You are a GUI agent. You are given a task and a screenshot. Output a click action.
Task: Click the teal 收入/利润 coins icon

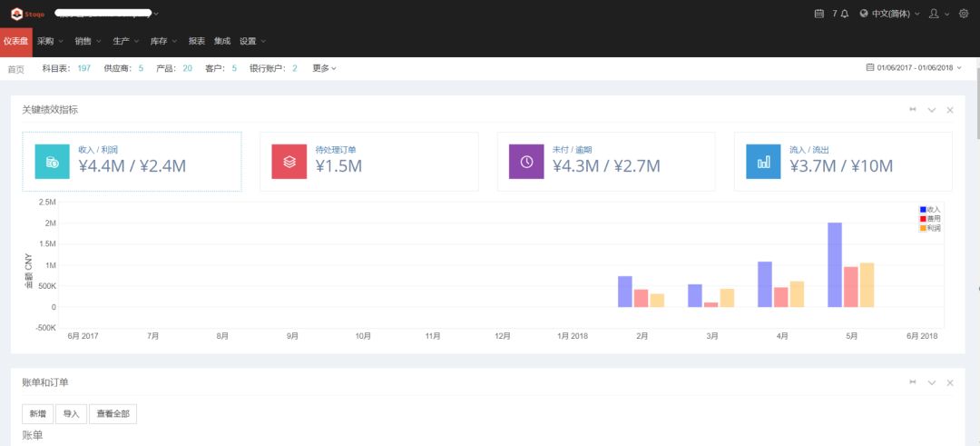(52, 162)
